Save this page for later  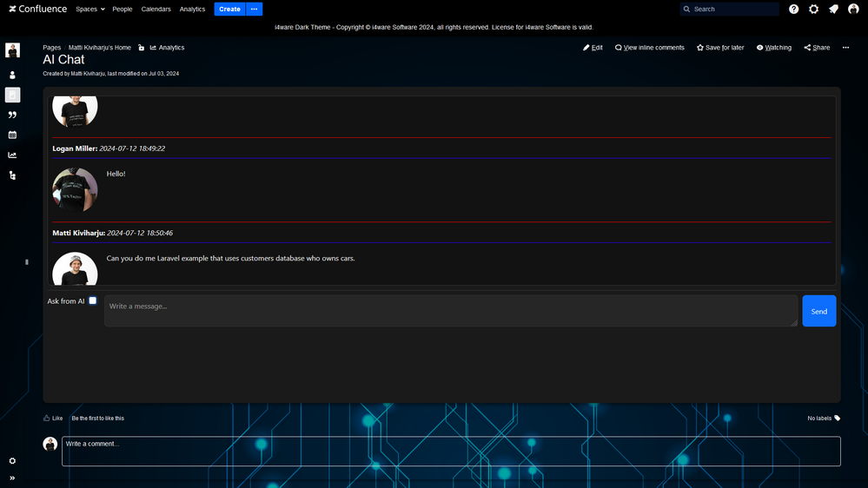coord(720,48)
